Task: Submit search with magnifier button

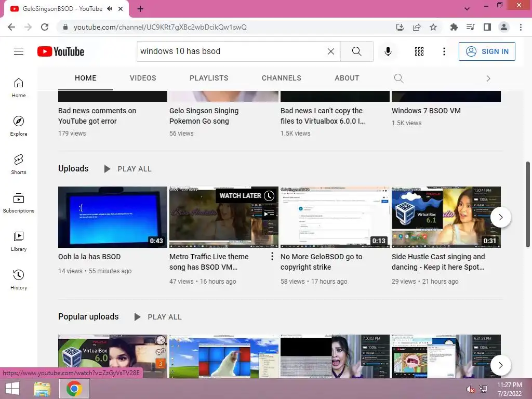Action: pos(356,51)
